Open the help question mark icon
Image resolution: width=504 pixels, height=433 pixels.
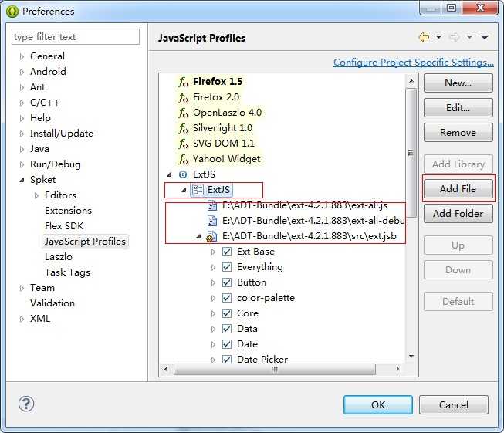coord(26,404)
